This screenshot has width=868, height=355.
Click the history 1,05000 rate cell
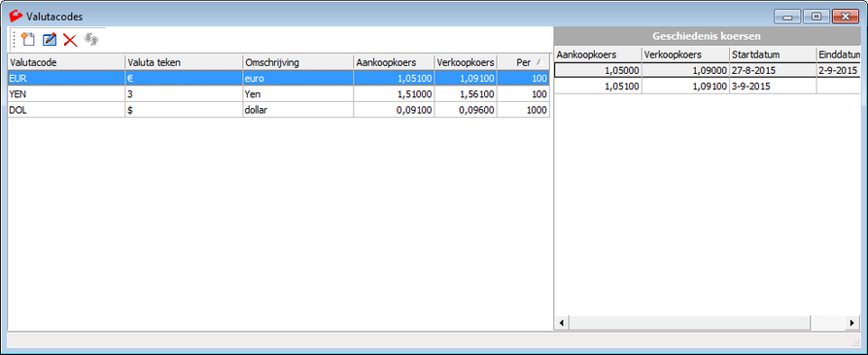[x=598, y=70]
